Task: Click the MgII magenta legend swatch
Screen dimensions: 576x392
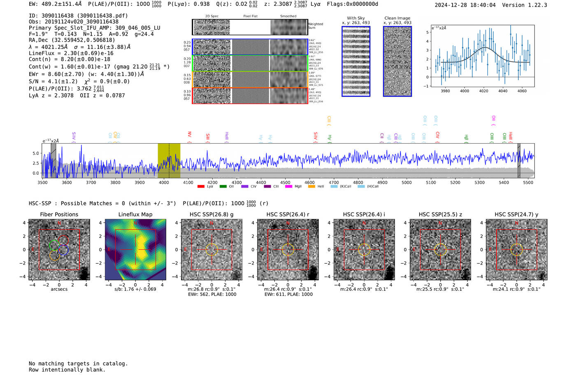Action: 288,186
